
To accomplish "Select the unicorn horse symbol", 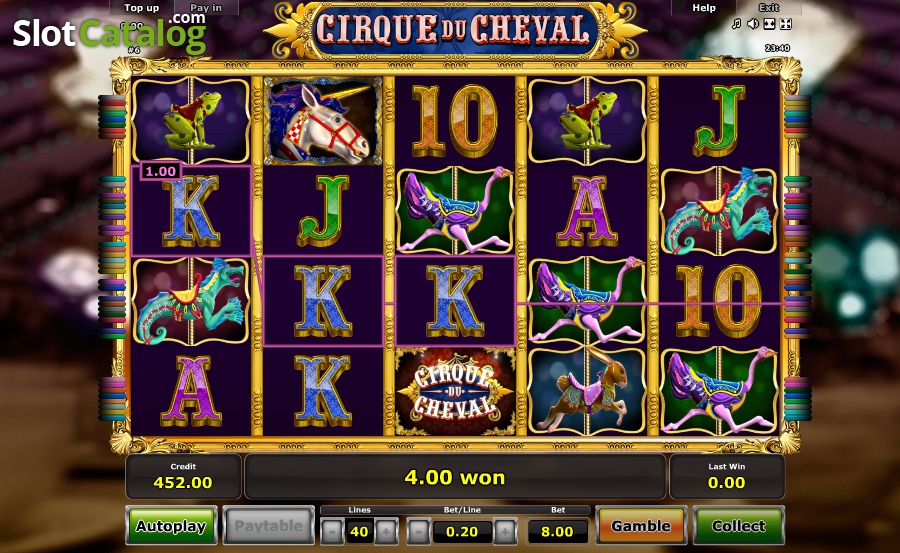I will 323,121.
